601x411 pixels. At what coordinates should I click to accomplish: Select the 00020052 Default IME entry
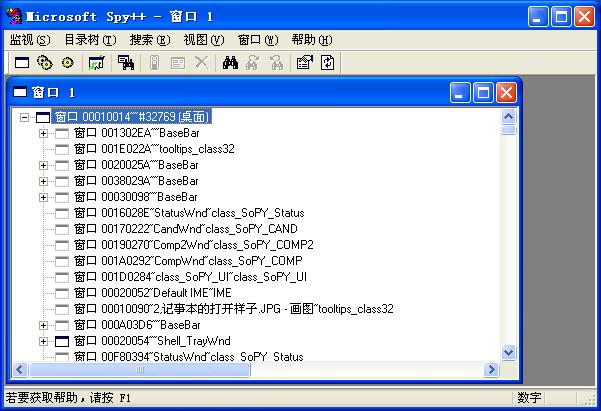[152, 293]
